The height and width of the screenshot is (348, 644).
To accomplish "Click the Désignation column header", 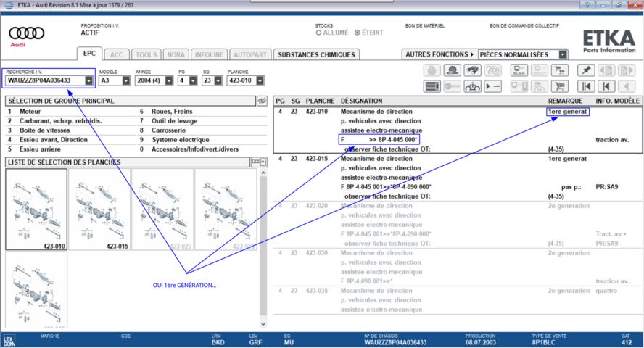I will point(361,101).
